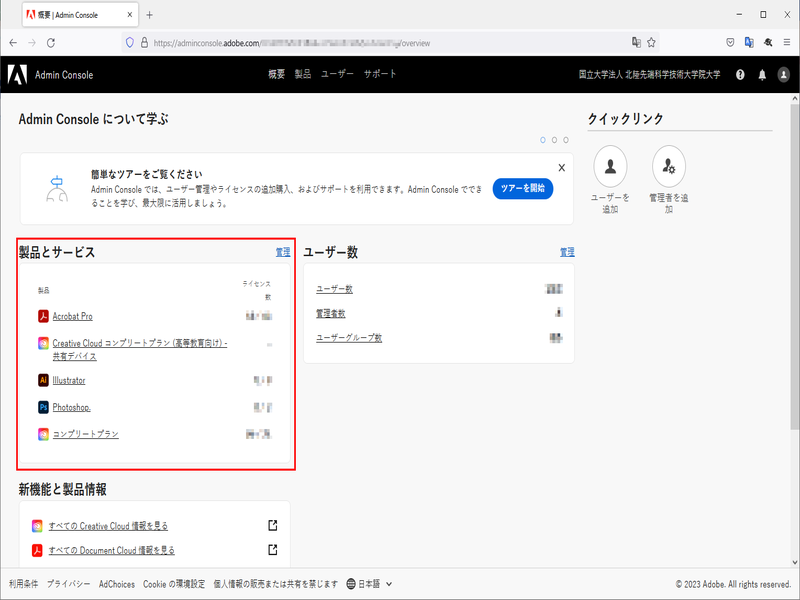Open the 製品 navigation tab

point(303,74)
